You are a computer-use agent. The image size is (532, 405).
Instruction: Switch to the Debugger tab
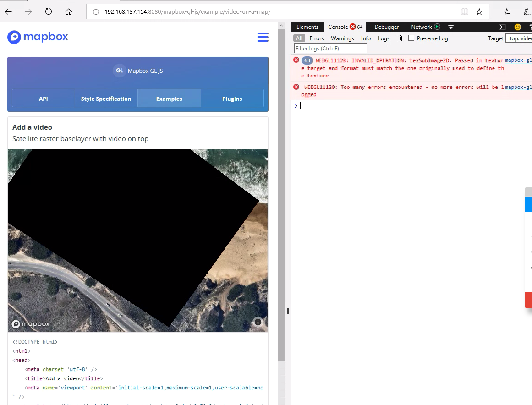[386, 27]
